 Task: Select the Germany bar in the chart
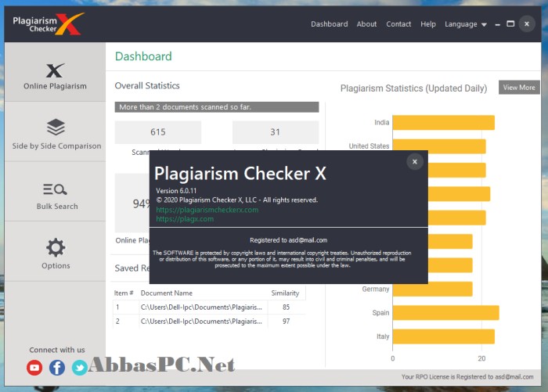[x=433, y=289]
